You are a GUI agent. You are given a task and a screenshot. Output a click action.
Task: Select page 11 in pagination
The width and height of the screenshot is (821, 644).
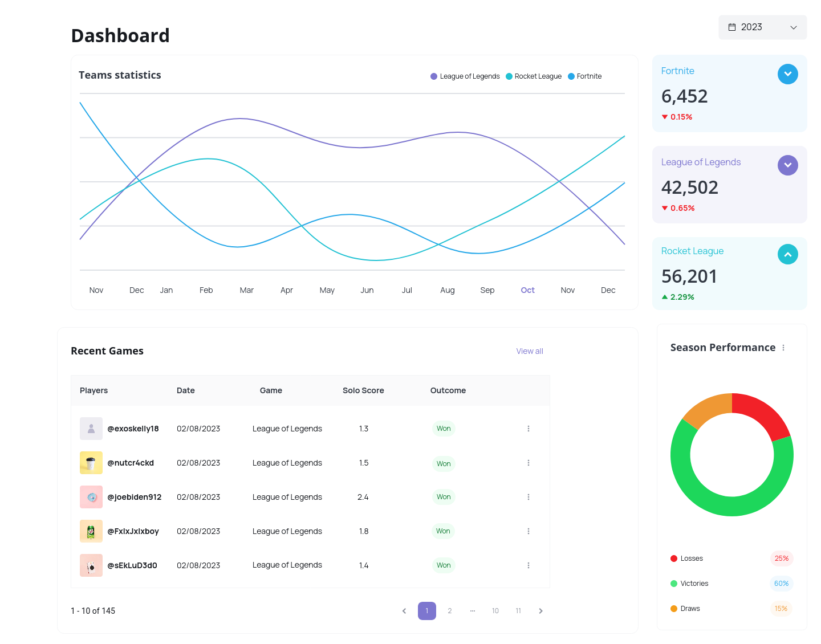518,611
